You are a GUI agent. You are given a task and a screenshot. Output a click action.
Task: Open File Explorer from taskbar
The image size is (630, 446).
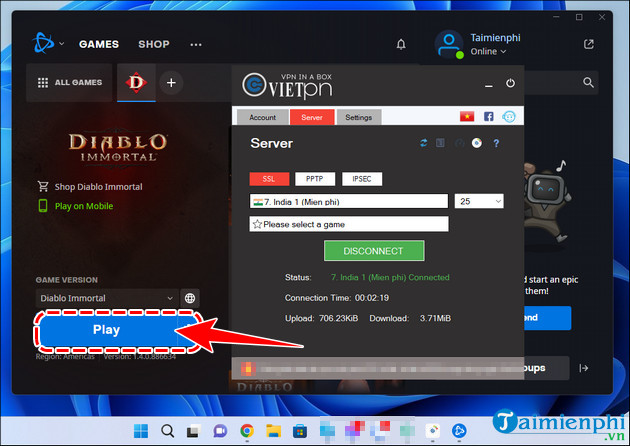(x=274, y=431)
